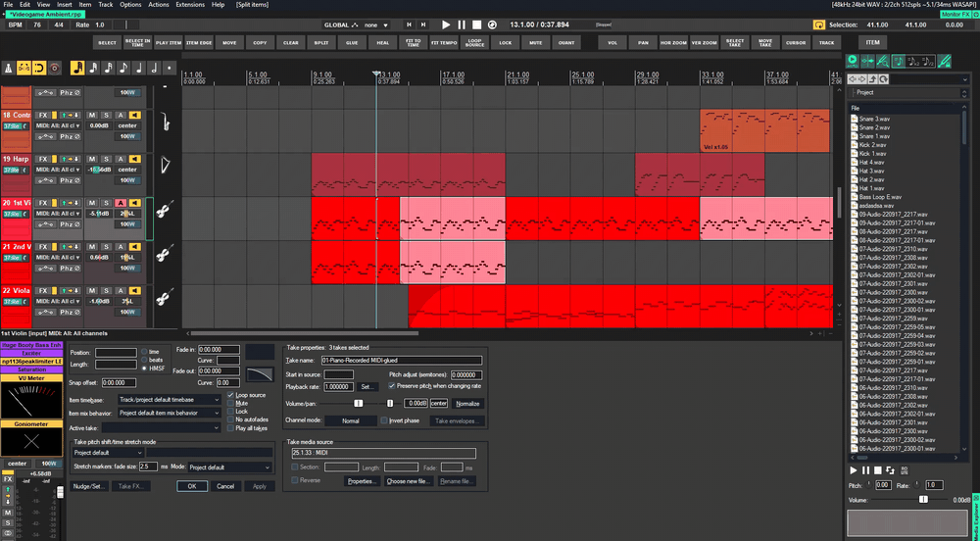
Task: Click the violin icon on track 20
Action: tap(166, 211)
